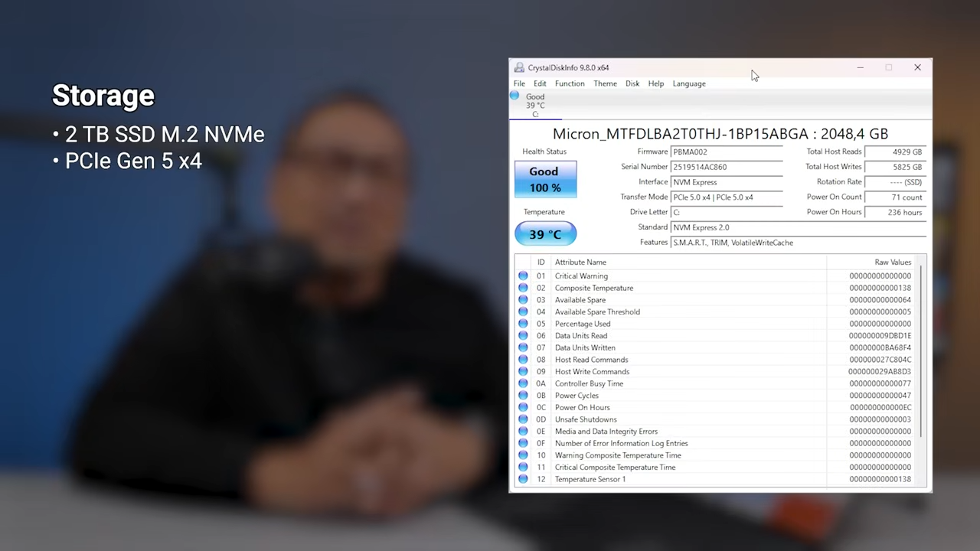This screenshot has height=551, width=980.
Task: Click status icon for attribute 0C Power On Hours
Action: tap(523, 407)
